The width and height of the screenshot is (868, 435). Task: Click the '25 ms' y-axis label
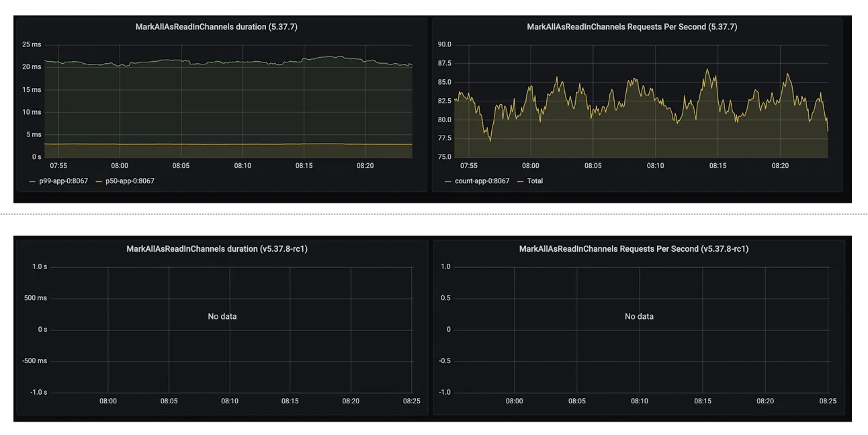click(32, 45)
